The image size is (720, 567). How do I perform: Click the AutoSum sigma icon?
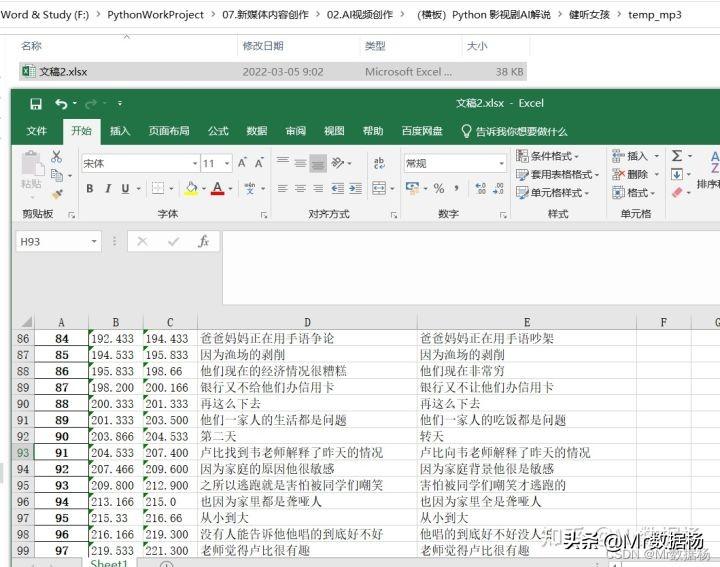pyautogui.click(x=676, y=156)
